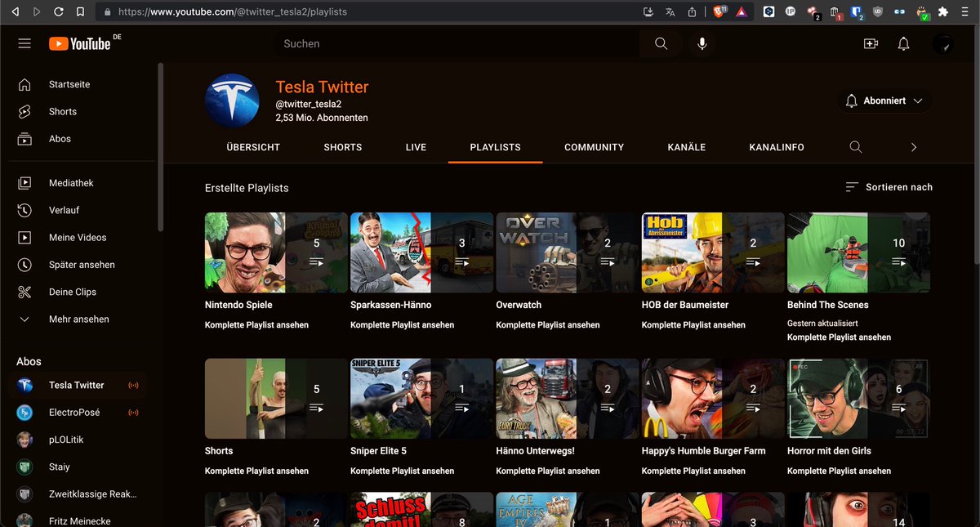Open the create video icon
Viewport: 980px width, 527px height.
pos(871,43)
